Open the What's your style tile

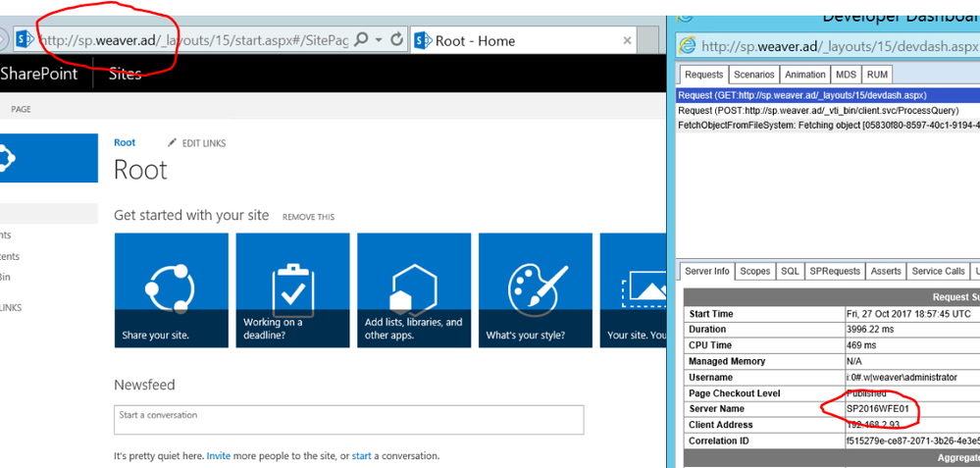pos(535,290)
